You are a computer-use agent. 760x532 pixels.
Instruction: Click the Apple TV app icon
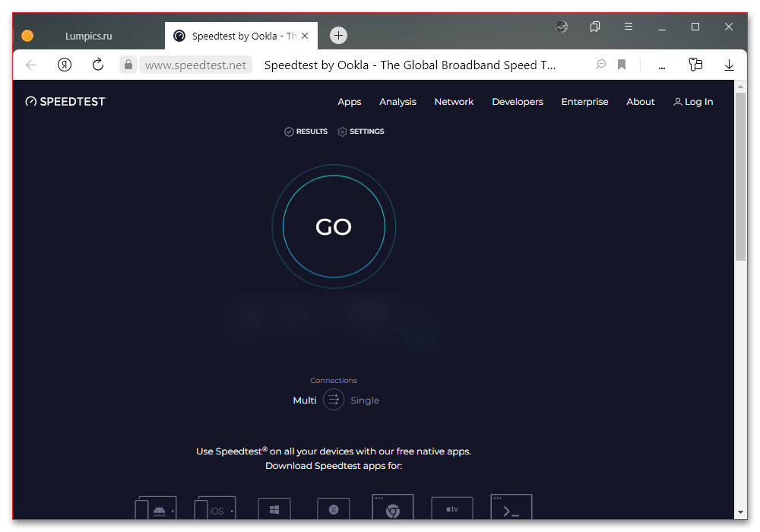pyautogui.click(x=451, y=508)
